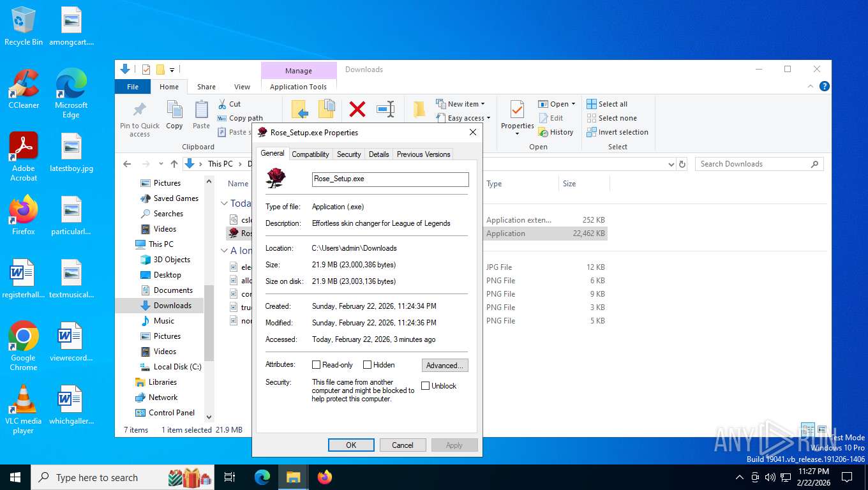Switch to large icons view button
The height and width of the screenshot is (490, 868).
point(822,430)
